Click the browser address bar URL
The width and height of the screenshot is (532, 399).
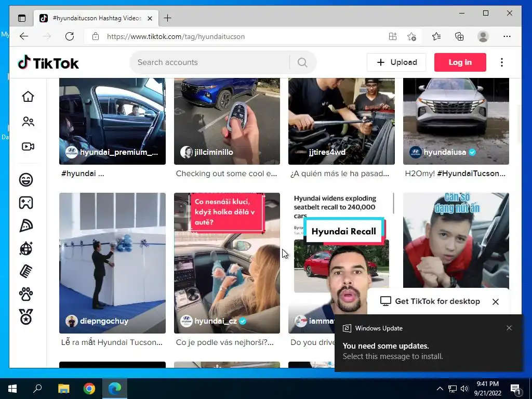176,37
